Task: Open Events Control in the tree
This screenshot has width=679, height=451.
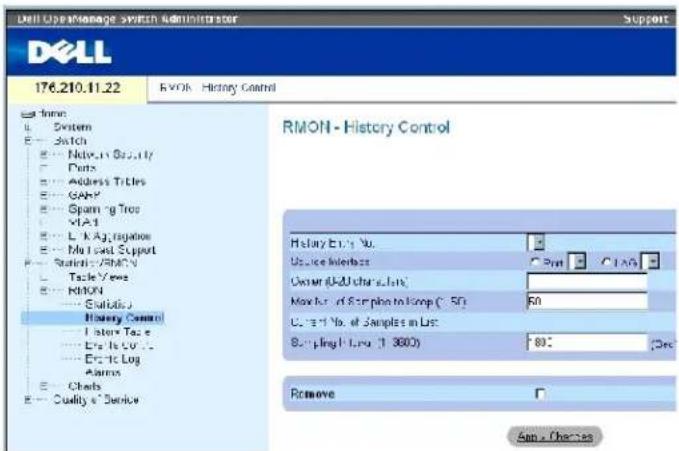Action: tap(119, 345)
